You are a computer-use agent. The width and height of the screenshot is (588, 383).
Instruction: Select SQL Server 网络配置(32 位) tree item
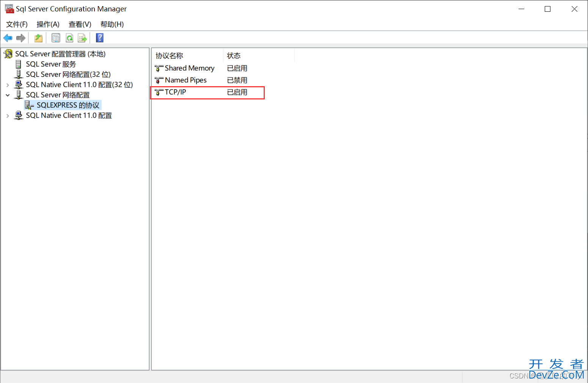(68, 74)
